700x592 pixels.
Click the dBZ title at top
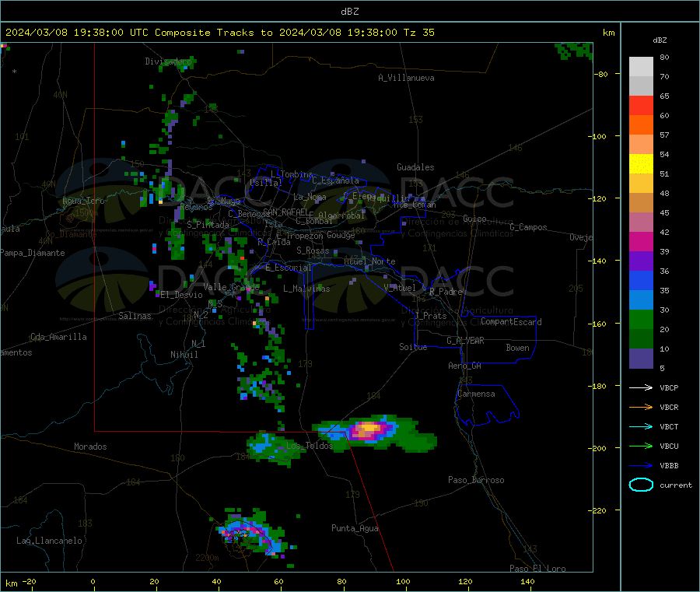(349, 12)
